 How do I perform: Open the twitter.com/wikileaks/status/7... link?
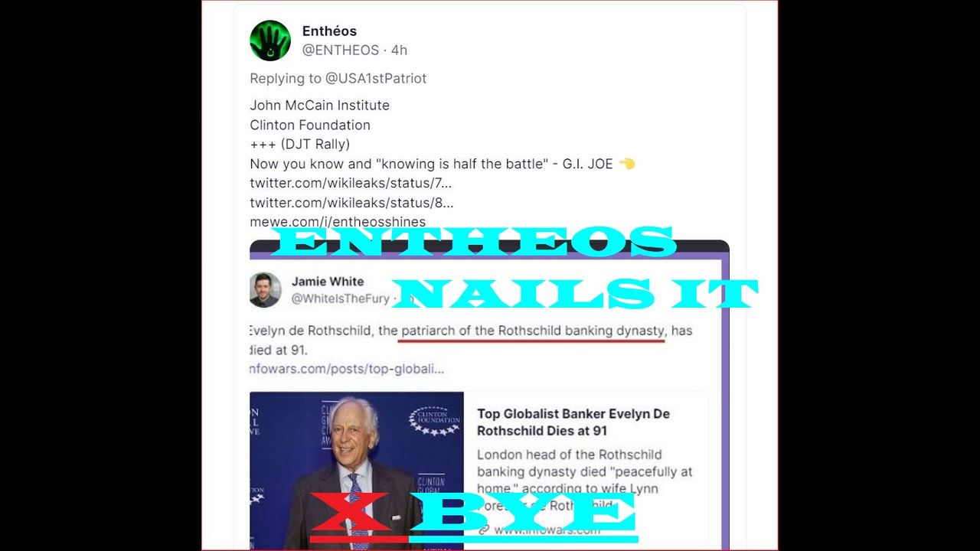click(x=351, y=183)
